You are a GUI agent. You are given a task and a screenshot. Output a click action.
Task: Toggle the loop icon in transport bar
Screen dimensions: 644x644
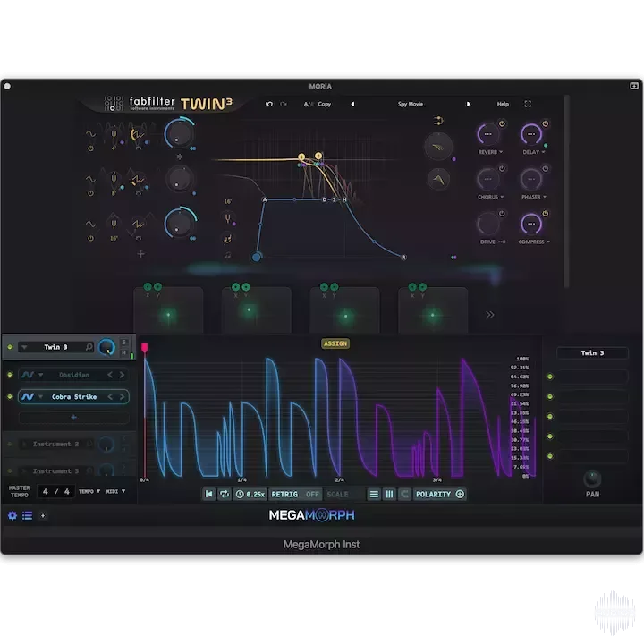pos(225,494)
